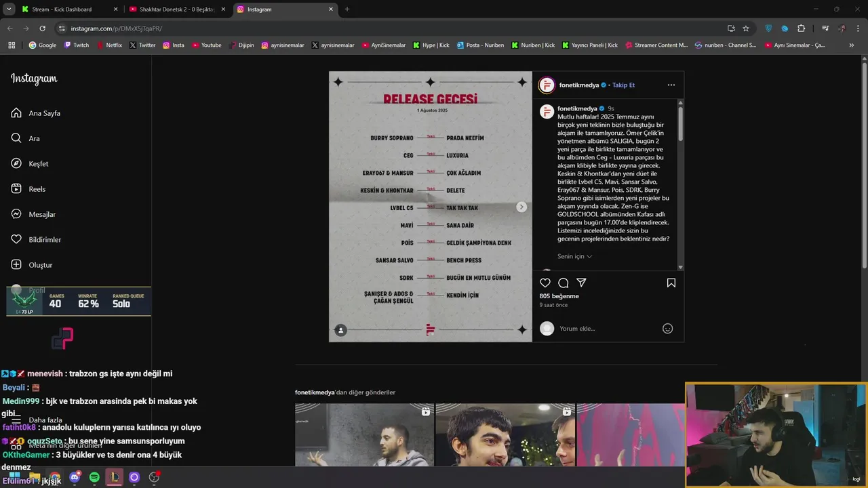Open Discord from the taskbar
This screenshot has height=488, width=868.
click(75, 477)
